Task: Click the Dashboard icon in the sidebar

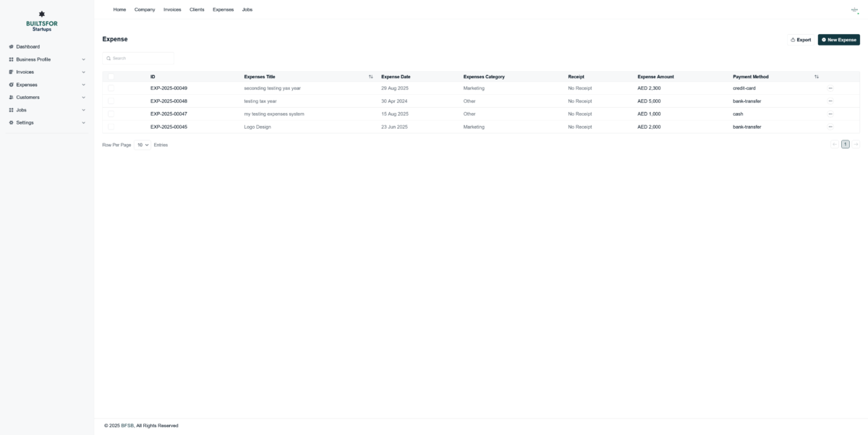Action: tap(11, 47)
